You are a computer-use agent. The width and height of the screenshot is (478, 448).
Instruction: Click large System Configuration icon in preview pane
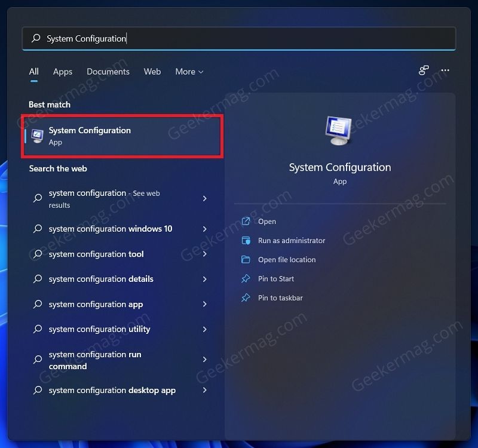click(x=339, y=131)
